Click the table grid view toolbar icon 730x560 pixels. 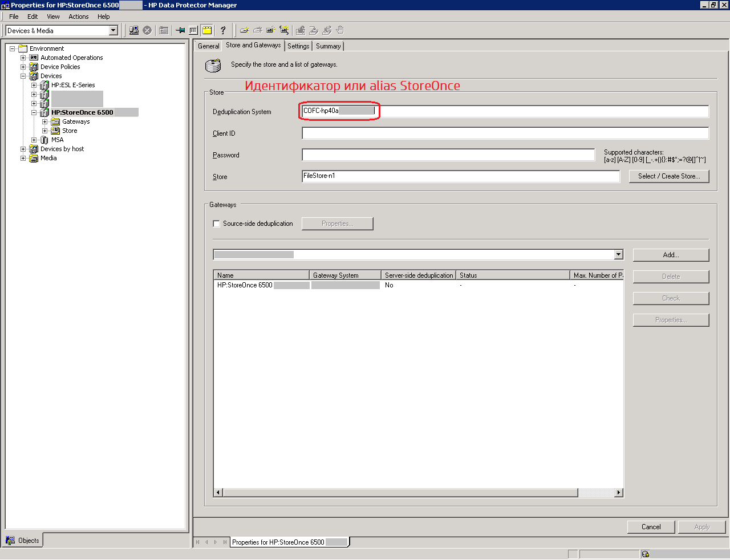(193, 30)
